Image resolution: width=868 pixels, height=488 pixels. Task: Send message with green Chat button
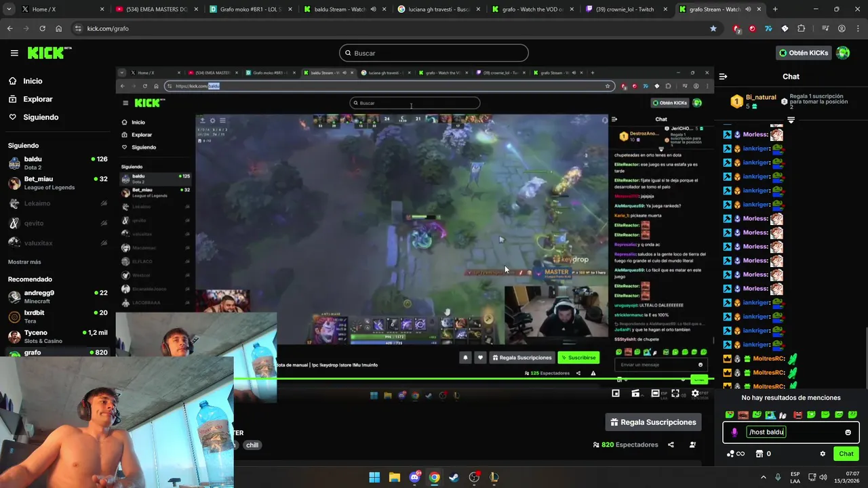[846, 453]
